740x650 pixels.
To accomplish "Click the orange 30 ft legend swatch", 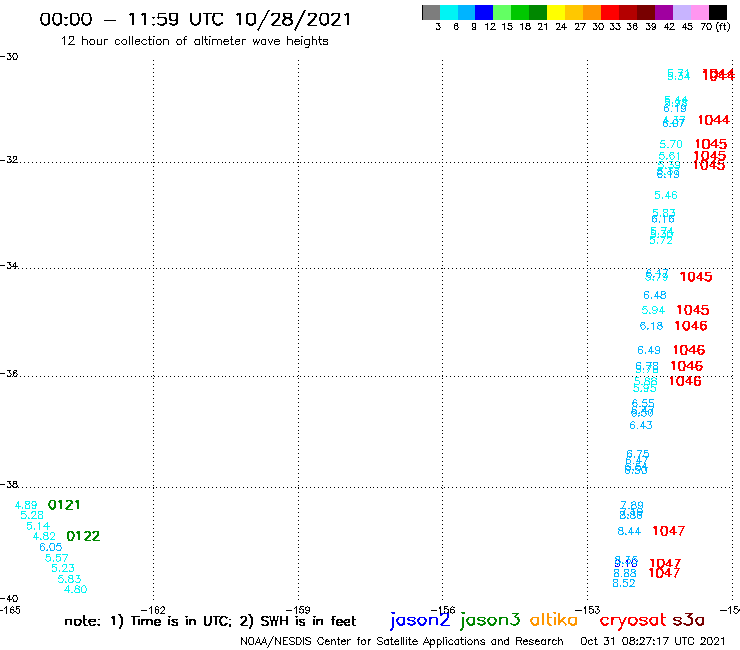I will (x=592, y=12).
